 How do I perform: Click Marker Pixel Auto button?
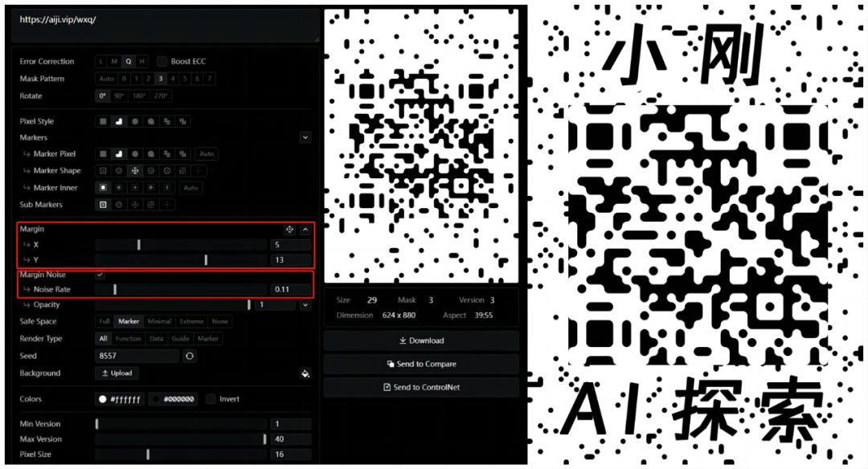coord(207,153)
